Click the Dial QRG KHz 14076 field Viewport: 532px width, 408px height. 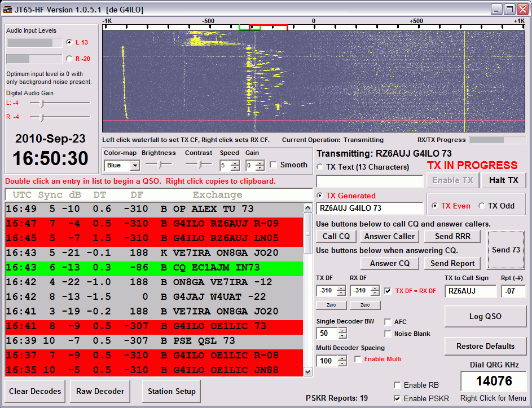(494, 381)
